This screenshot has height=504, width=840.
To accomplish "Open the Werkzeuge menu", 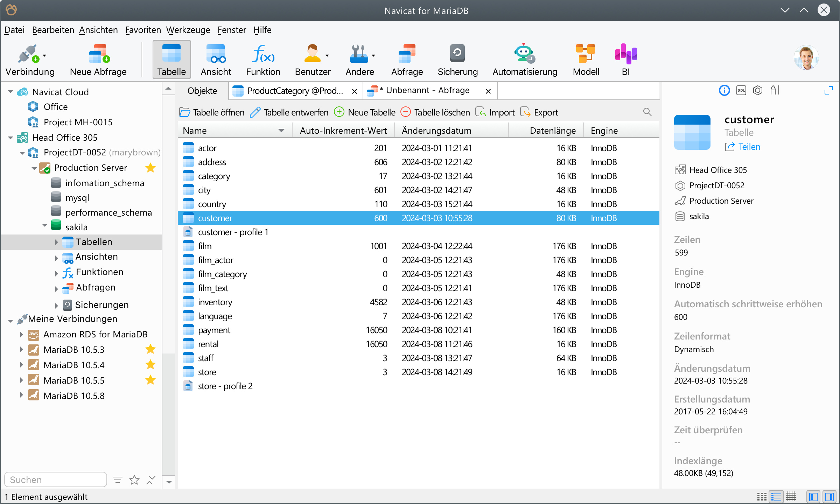I will pyautogui.click(x=188, y=30).
